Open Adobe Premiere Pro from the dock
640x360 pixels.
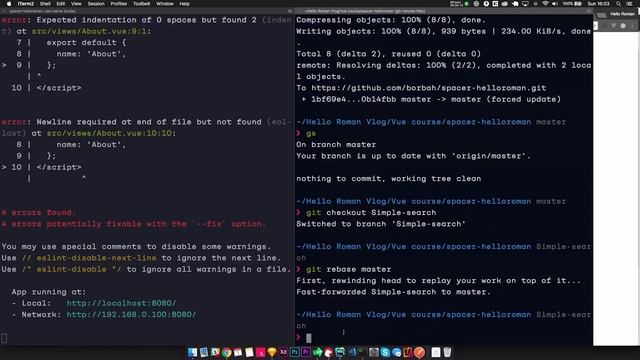coord(306,352)
